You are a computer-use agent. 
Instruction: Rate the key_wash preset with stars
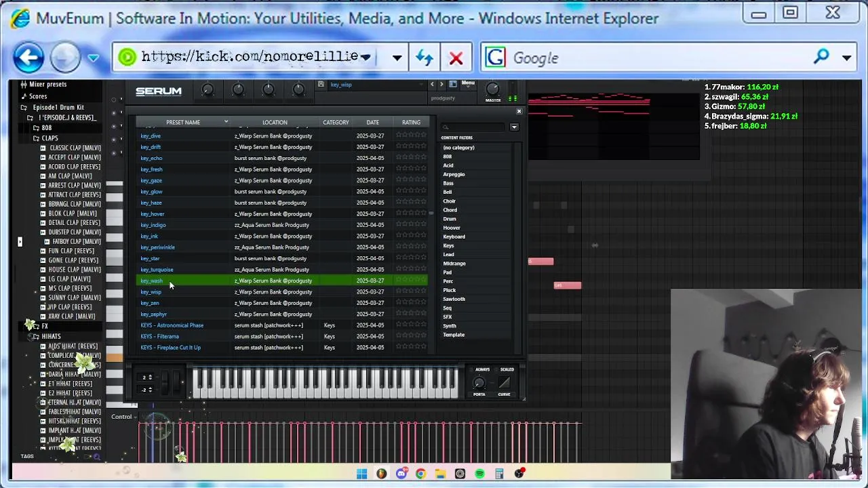tap(411, 281)
